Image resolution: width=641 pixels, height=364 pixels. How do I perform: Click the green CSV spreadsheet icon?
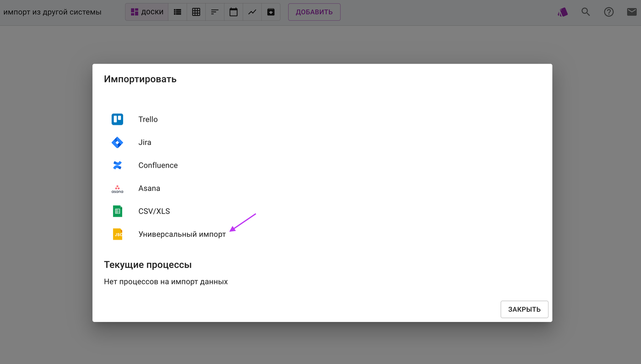[x=117, y=211]
